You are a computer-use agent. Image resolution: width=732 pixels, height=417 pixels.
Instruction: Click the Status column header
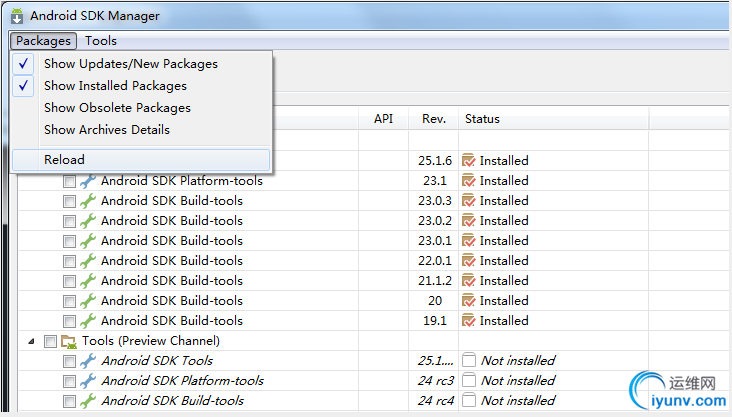(x=554, y=119)
